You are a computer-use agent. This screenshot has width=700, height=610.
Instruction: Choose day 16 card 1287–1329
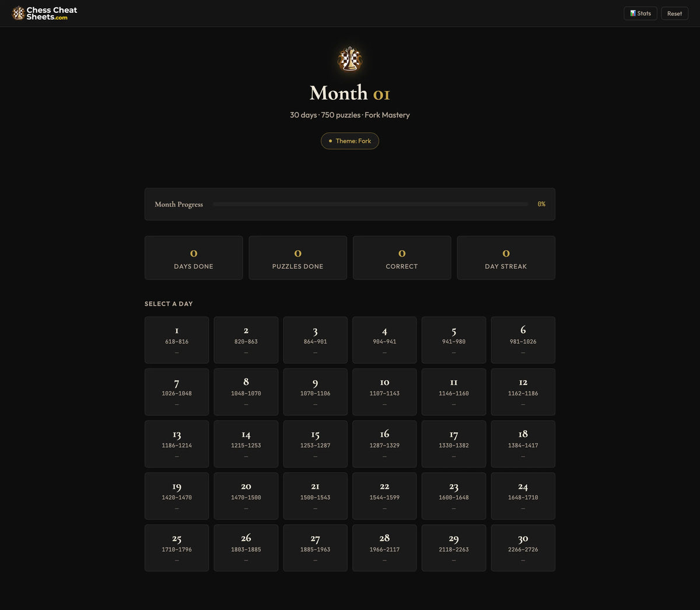pyautogui.click(x=384, y=444)
